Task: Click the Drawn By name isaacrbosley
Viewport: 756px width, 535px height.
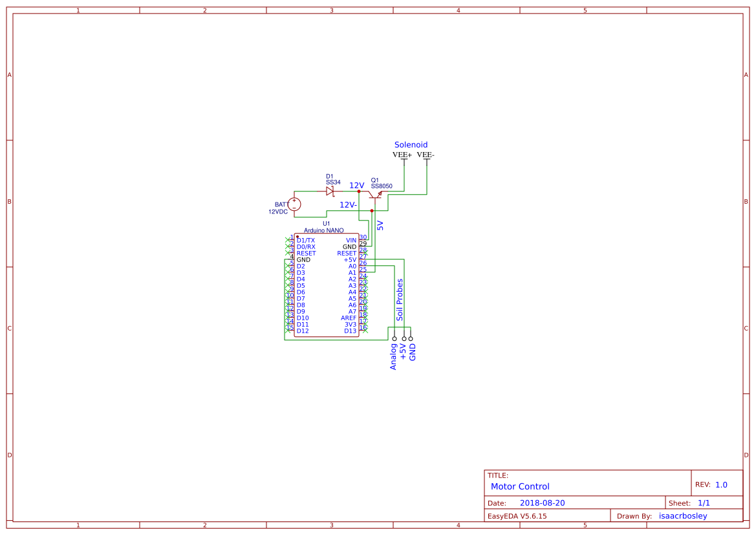Action: coord(682,515)
